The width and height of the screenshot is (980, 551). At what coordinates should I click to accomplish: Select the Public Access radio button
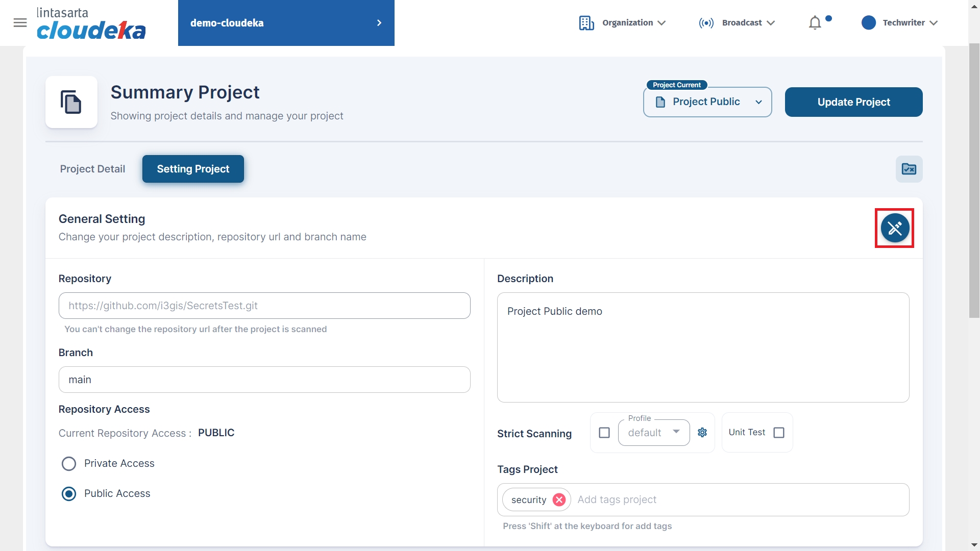69,493
